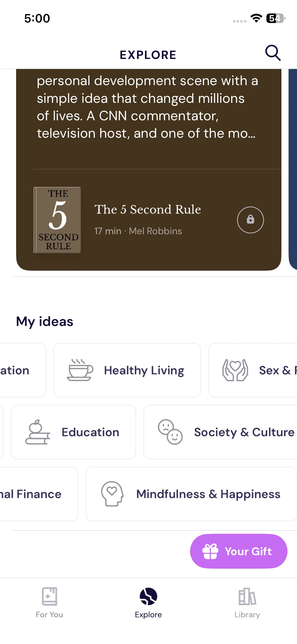This screenshot has width=297, height=644.
Task: Tap the lock icon on the book card
Action: click(250, 220)
